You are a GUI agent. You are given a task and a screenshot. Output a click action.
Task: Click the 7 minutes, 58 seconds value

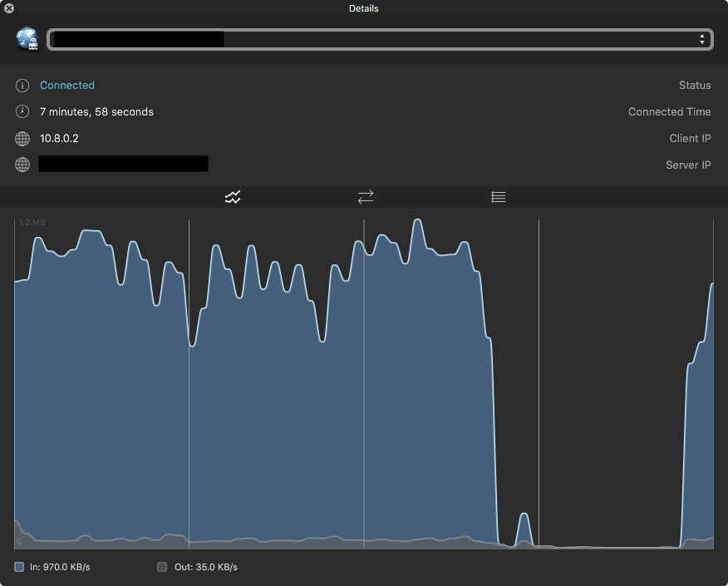96,112
